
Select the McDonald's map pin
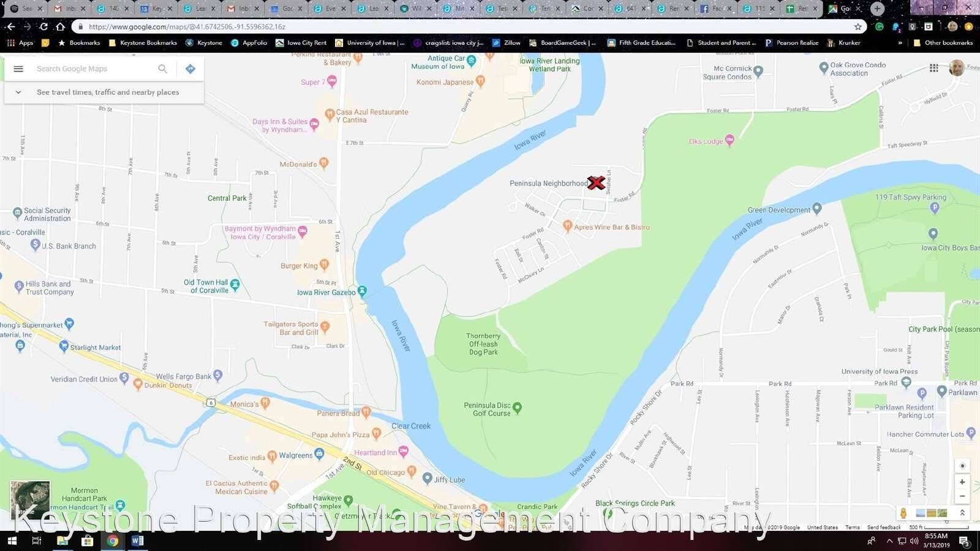coord(324,163)
